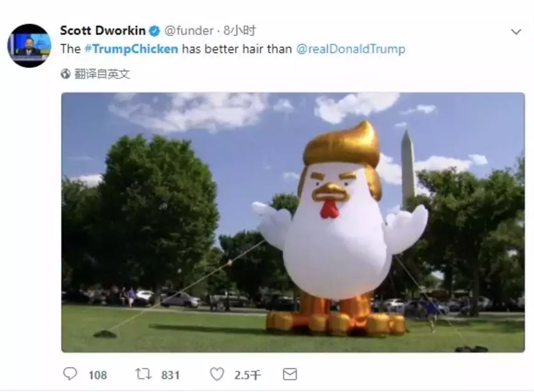Open the inflatable chicken image
Viewport: 534px width, 392px height.
pos(293,222)
